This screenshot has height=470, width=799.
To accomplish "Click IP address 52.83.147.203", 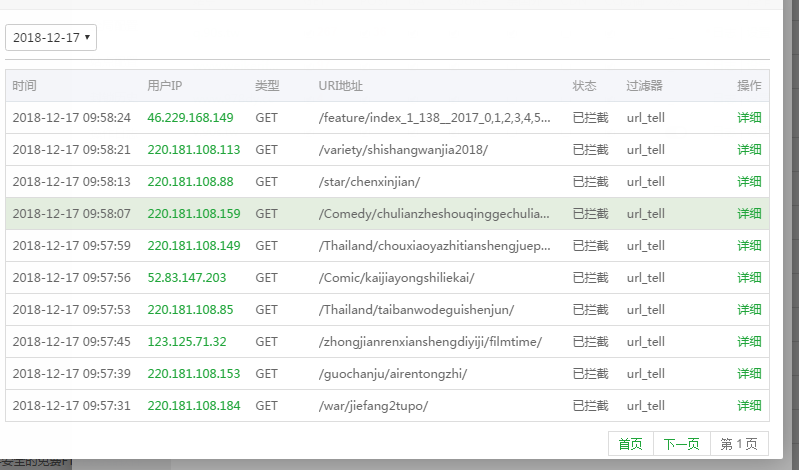I will pos(187,278).
